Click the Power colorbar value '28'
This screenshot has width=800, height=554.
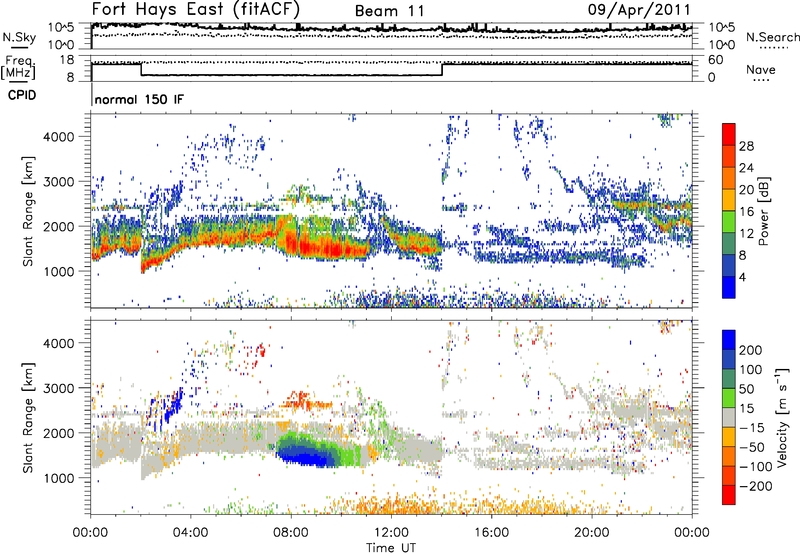[x=746, y=146]
